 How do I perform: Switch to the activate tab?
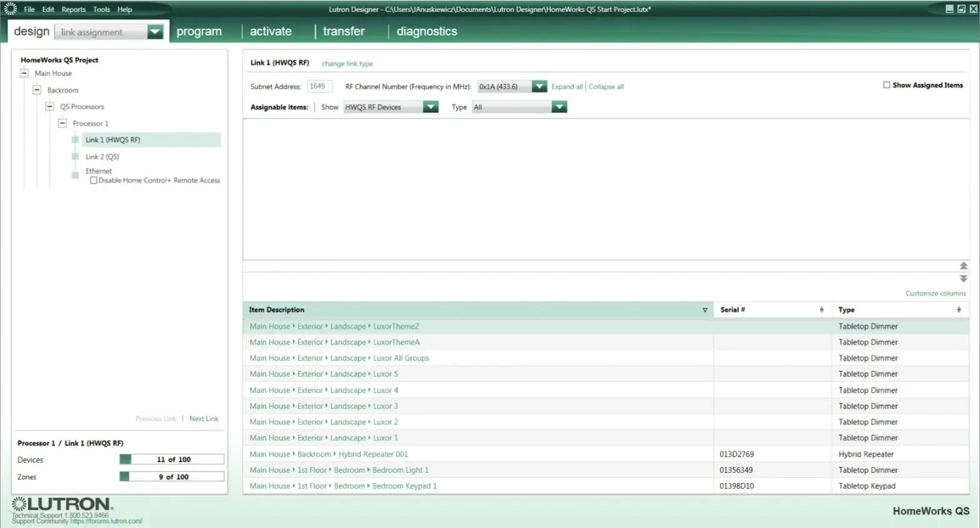[x=271, y=31]
